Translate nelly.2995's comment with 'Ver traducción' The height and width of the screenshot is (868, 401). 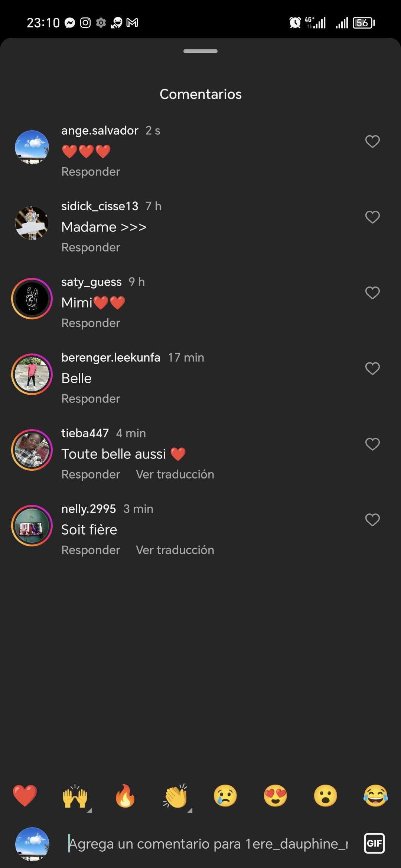(x=175, y=550)
